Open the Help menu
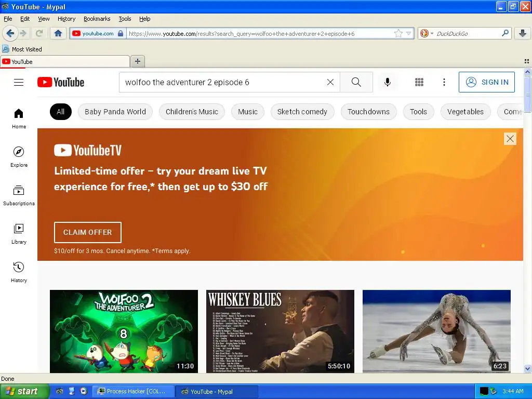The height and width of the screenshot is (399, 532). click(x=144, y=19)
